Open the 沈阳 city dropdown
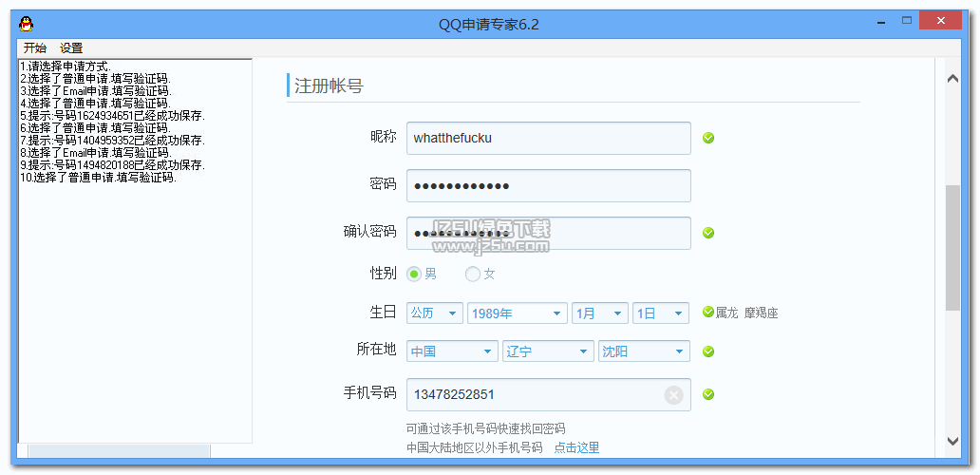 pos(645,351)
